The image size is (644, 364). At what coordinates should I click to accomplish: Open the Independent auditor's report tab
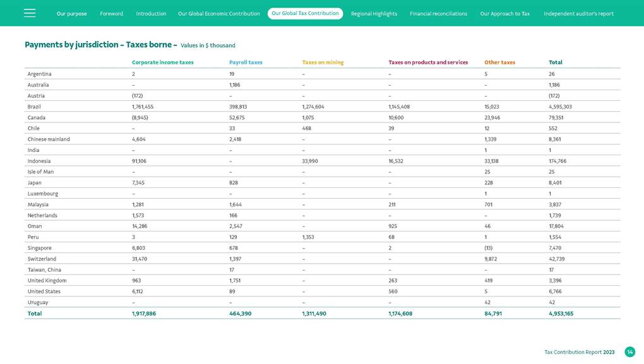coord(578,14)
